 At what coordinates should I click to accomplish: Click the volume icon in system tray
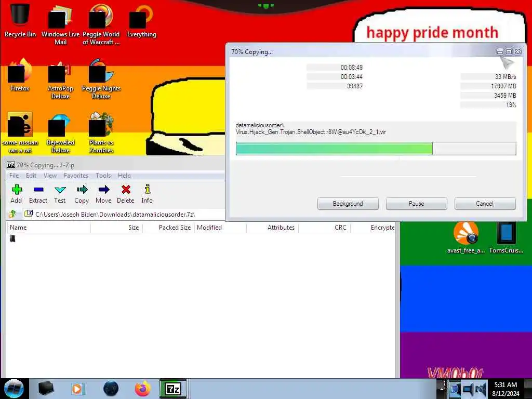(480, 389)
